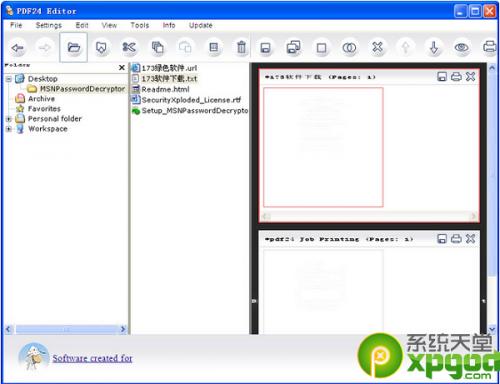The image size is (500, 384).
Task: Click the forward arrow toolbar icon
Action: [x=45, y=48]
